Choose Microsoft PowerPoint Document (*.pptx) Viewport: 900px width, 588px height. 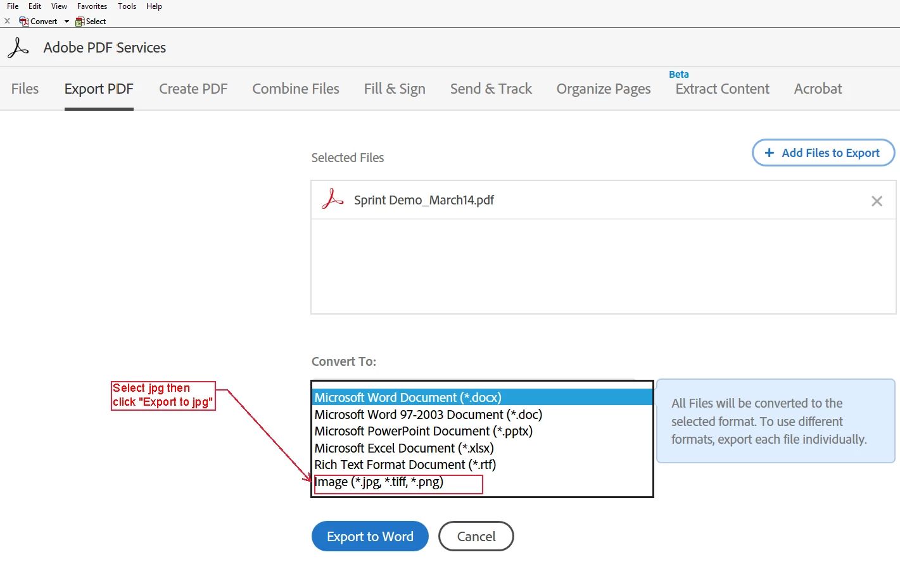[483, 431]
